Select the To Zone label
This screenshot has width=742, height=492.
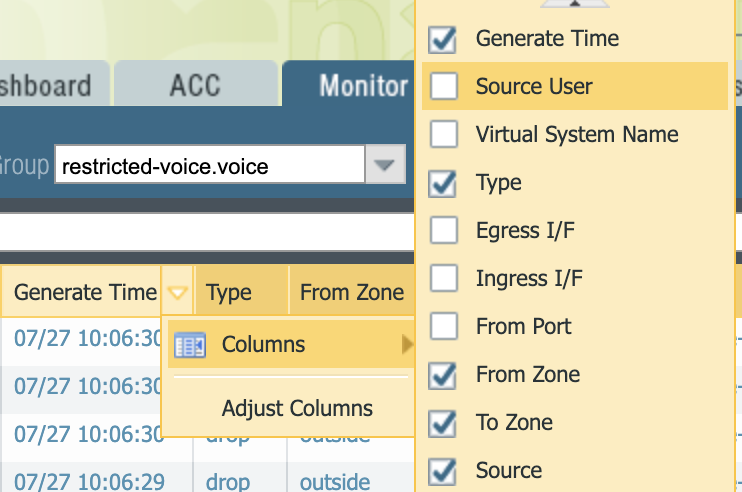pyautogui.click(x=514, y=422)
